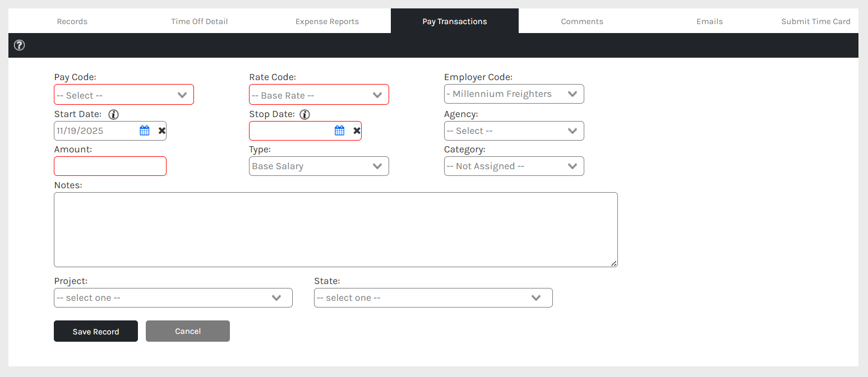Image resolution: width=868 pixels, height=377 pixels.
Task: Go to the Submit Time Card tab
Action: [816, 21]
